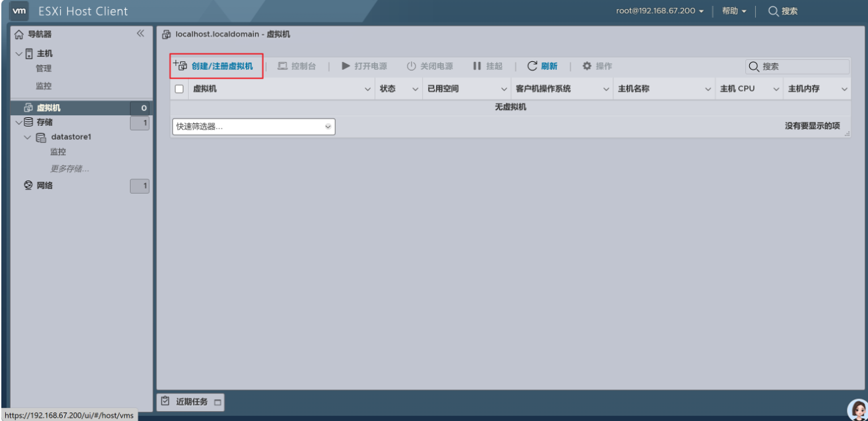
Task: Click the Console toolbar button label
Action: click(303, 66)
